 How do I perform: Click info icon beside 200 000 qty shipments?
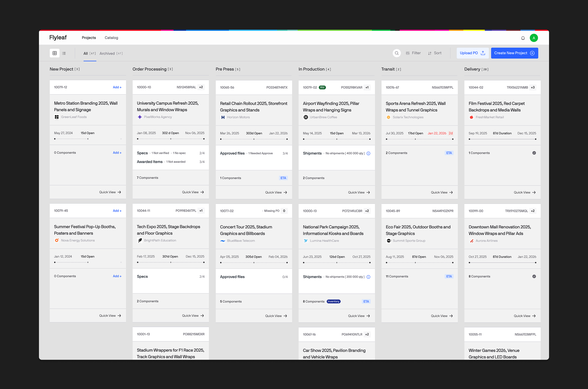tap(368, 277)
